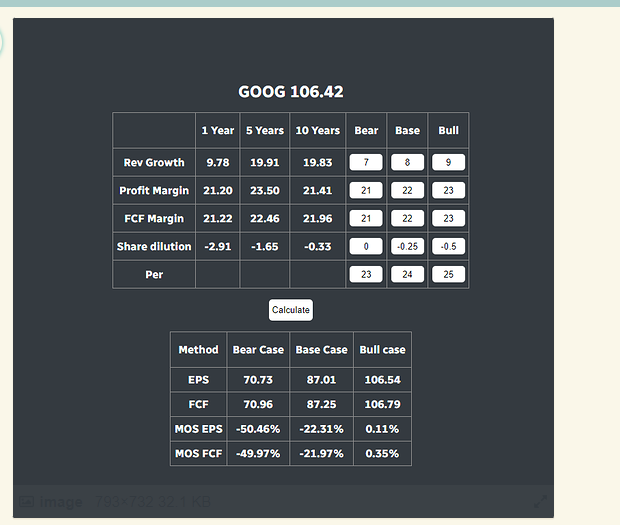Edit the Bull Per field showing 25
The width and height of the screenshot is (620, 525).
pos(448,274)
